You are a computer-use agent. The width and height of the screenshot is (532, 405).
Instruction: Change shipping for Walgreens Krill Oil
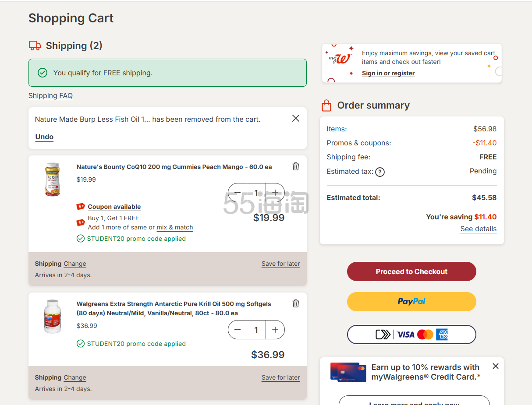[x=75, y=377]
